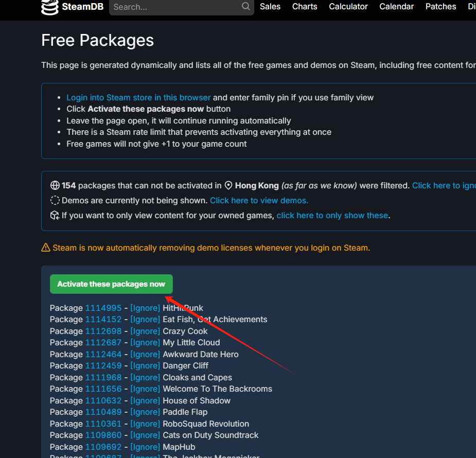This screenshot has width=476, height=458.
Task: Ignore the Paddle Flap package
Action: click(x=145, y=412)
